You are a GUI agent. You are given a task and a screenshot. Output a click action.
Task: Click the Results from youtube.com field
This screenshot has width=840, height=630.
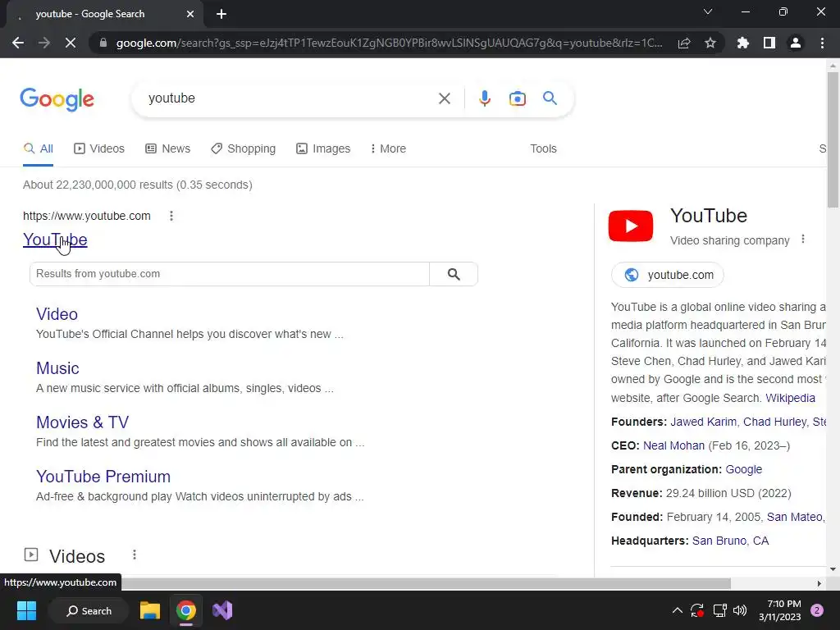(x=230, y=274)
